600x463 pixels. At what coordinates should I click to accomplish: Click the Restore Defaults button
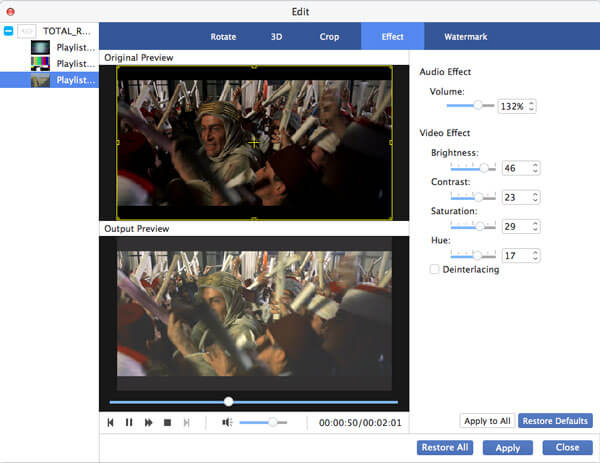(x=555, y=421)
